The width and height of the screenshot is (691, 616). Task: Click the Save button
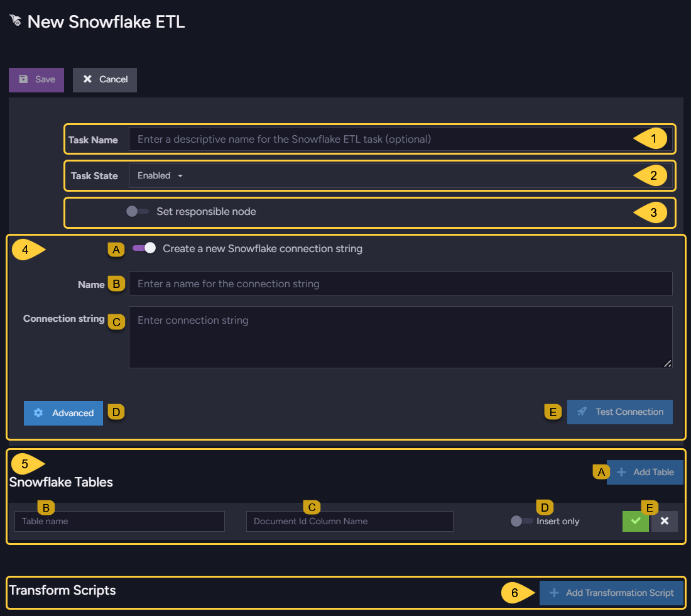36,80
